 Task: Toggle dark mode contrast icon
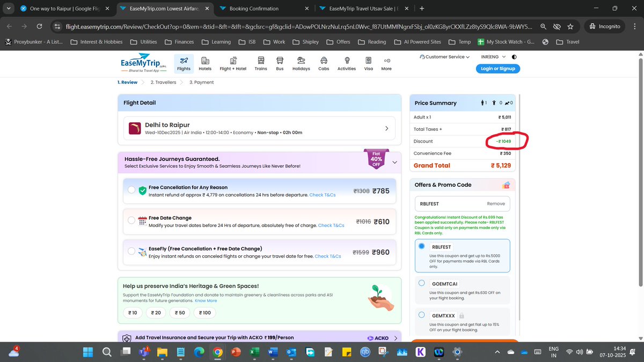coord(514,57)
